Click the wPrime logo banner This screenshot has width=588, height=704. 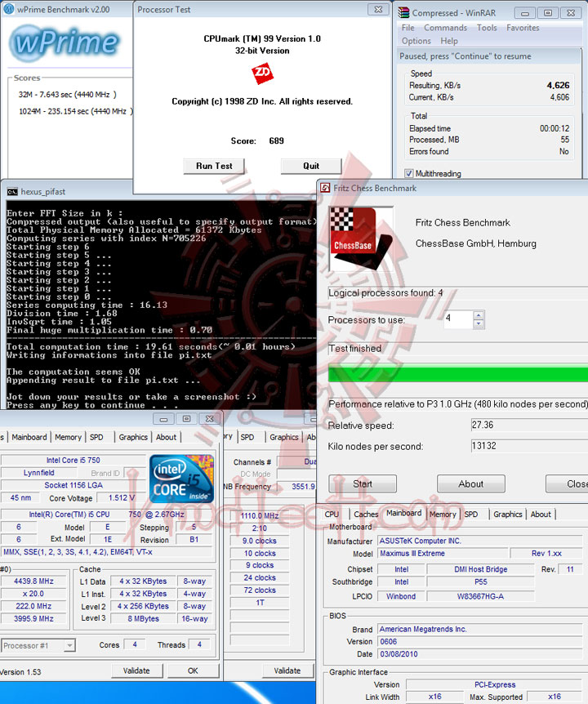tap(65, 43)
